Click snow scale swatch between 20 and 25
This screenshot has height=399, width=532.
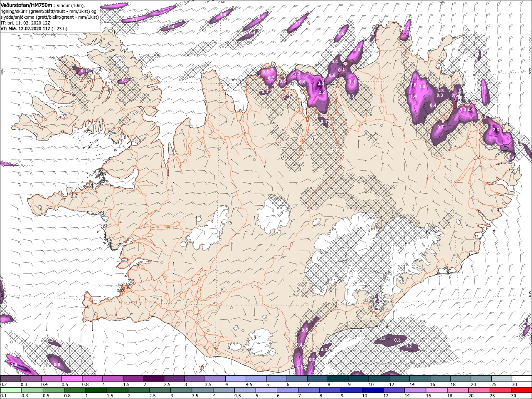coord(481,379)
